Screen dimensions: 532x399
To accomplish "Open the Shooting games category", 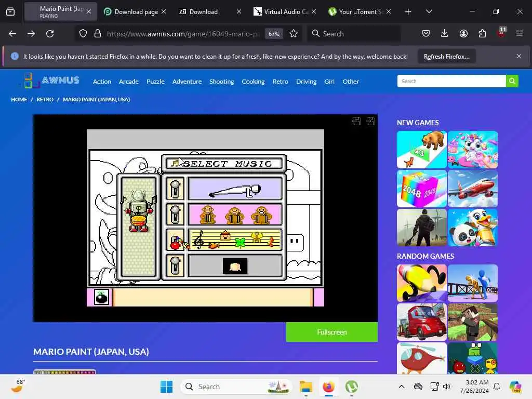I will coord(221,82).
